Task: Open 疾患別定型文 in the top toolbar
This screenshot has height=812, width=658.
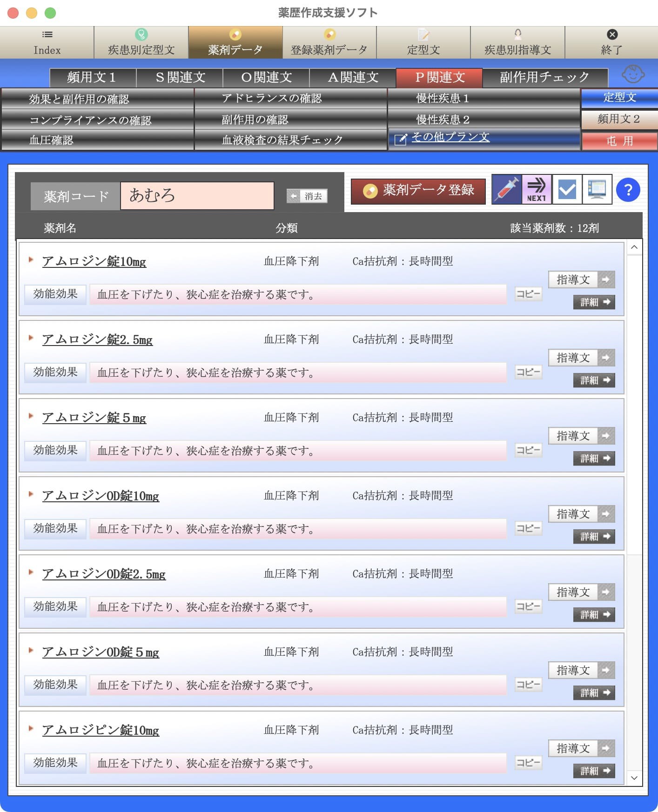Action: (x=141, y=42)
